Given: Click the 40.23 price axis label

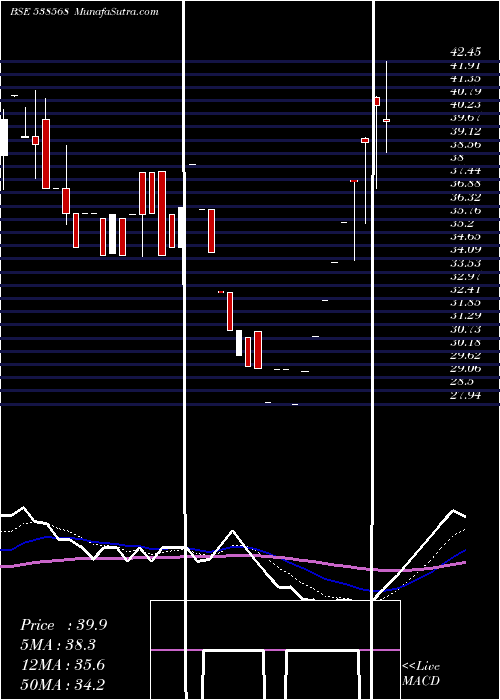Looking at the screenshot, I should (x=466, y=104).
